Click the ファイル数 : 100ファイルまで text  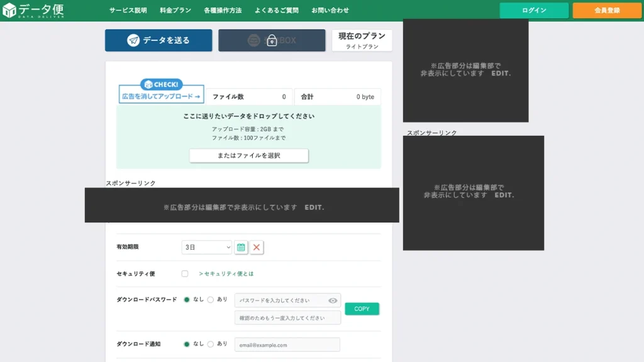(248, 138)
